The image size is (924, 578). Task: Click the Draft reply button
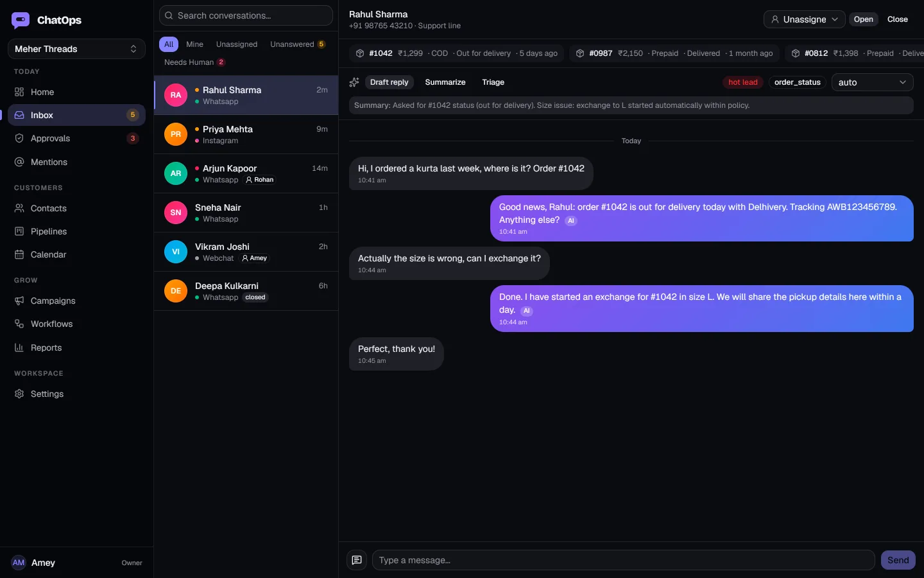(x=389, y=82)
